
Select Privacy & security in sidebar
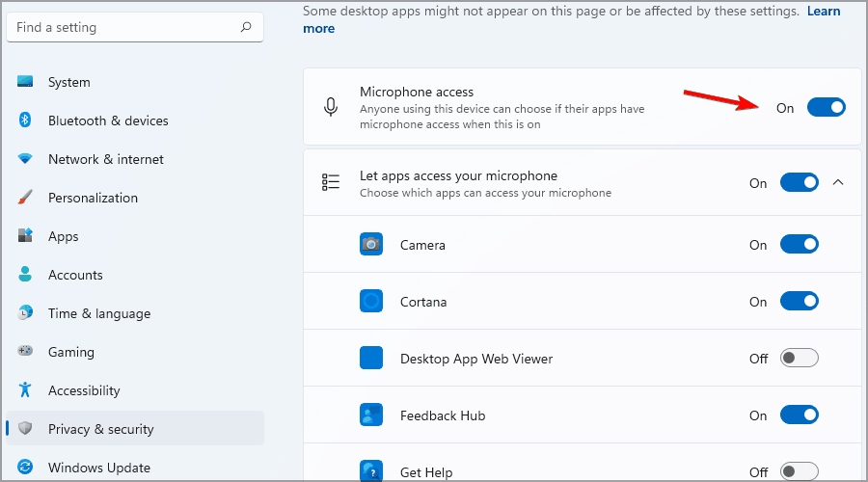tap(135, 428)
